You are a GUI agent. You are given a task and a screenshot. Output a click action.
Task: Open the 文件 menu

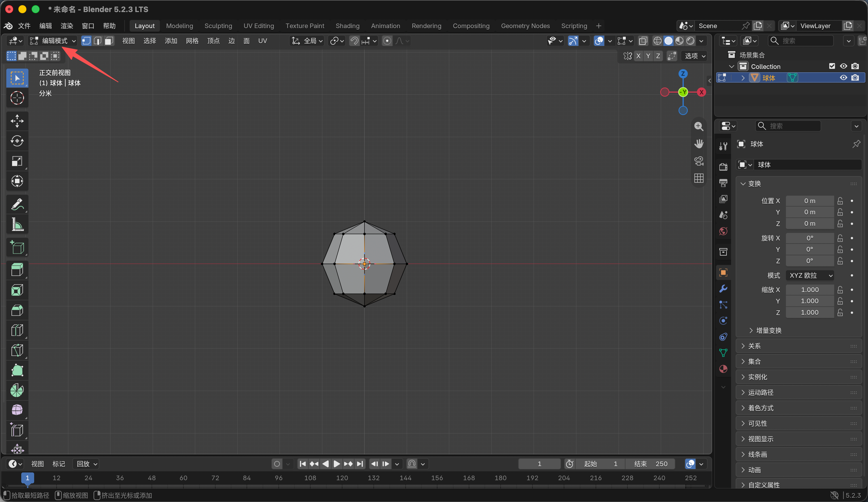coord(24,26)
